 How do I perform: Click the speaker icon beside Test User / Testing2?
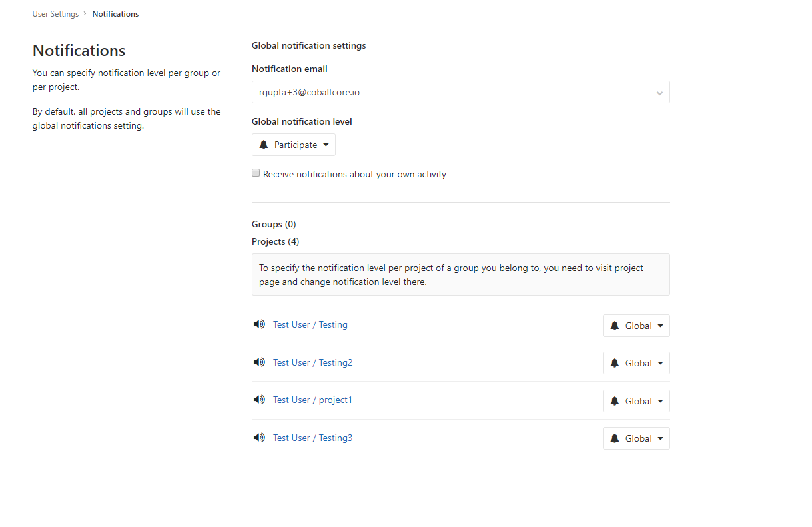(x=259, y=363)
